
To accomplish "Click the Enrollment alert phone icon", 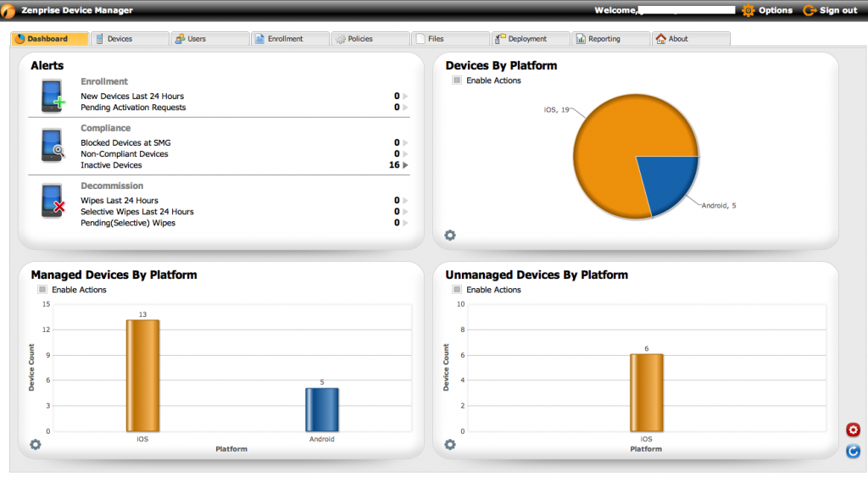I will click(x=53, y=95).
